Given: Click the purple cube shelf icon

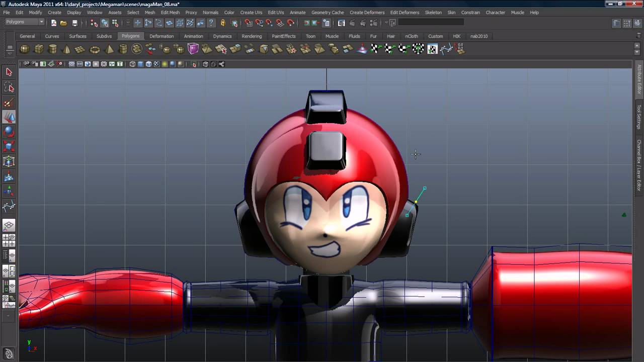Looking at the screenshot, I should [x=193, y=49].
